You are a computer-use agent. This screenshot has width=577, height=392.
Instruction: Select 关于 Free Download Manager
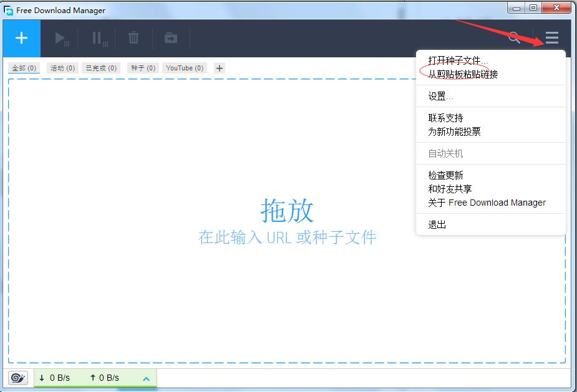click(x=487, y=203)
